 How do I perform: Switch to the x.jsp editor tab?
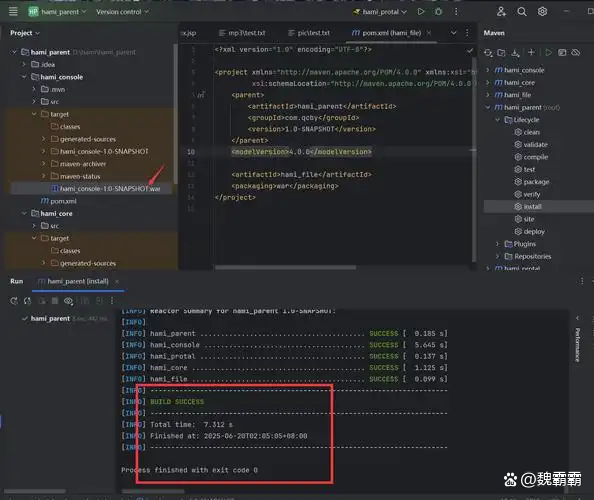tap(188, 33)
